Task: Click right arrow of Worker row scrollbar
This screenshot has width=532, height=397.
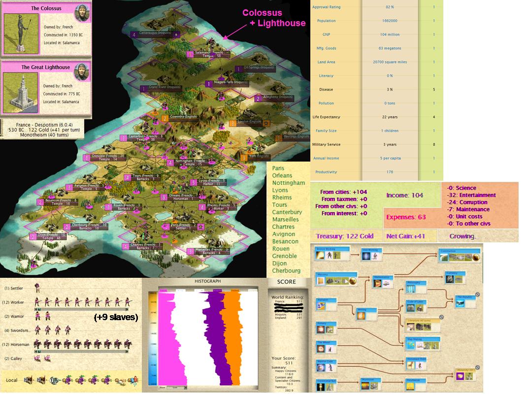Action: click(127, 309)
